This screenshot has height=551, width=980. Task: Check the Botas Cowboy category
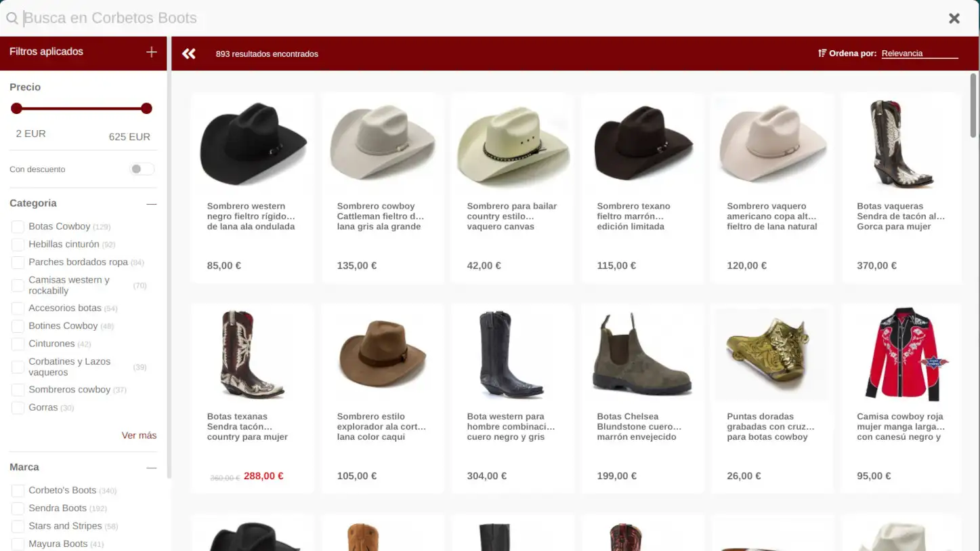pos(18,226)
